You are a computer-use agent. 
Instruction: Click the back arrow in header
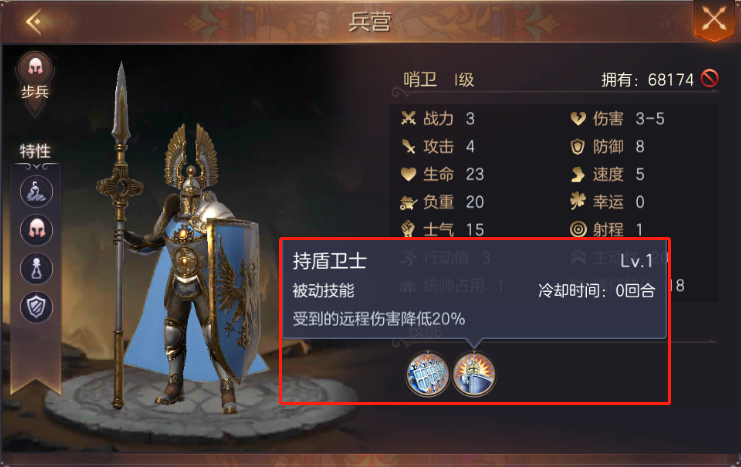pyautogui.click(x=34, y=22)
